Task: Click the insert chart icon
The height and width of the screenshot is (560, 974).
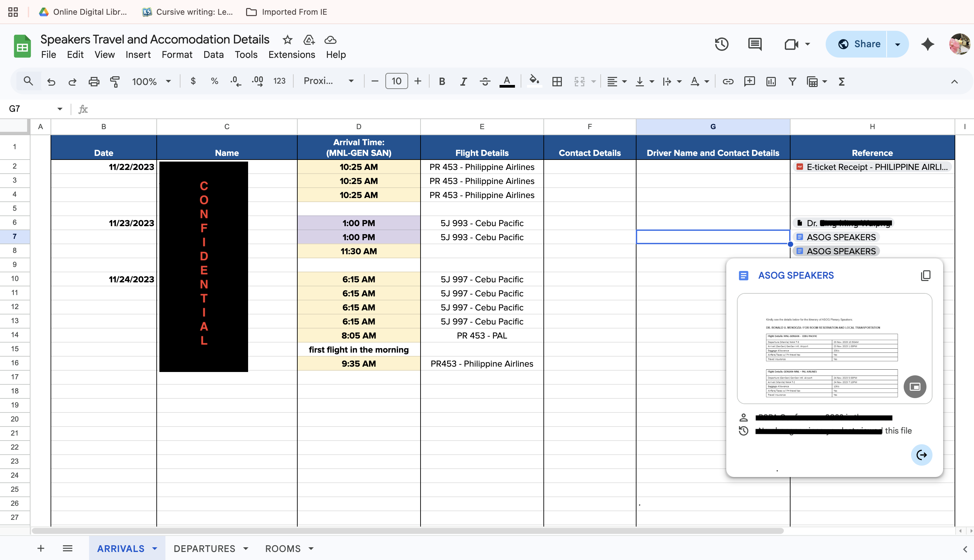Action: click(771, 81)
